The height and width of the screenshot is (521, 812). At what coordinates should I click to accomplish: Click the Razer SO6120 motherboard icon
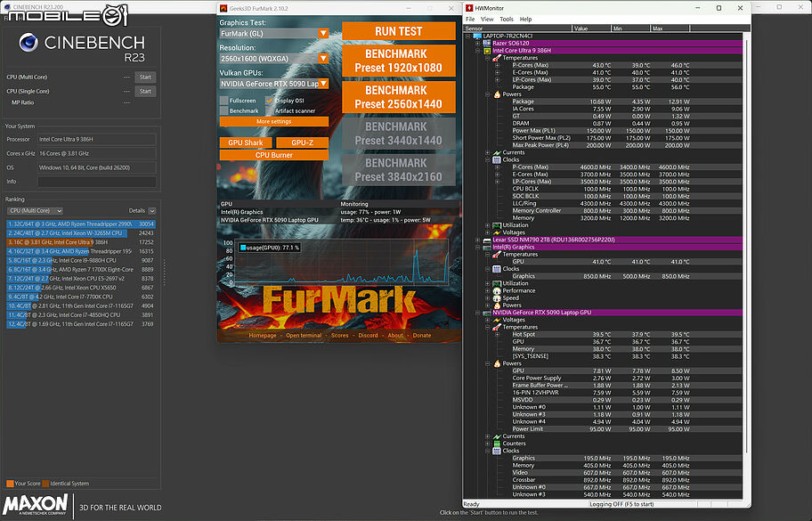click(x=487, y=44)
